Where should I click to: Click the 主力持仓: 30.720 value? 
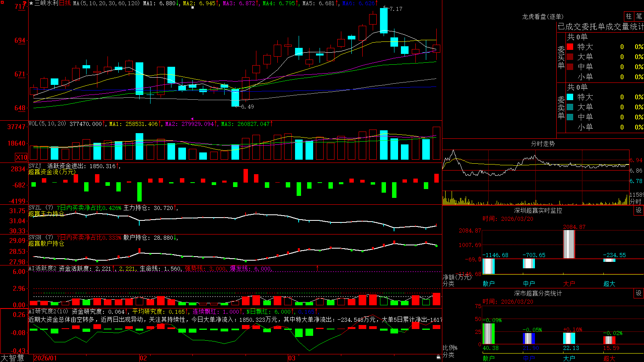tap(149, 208)
